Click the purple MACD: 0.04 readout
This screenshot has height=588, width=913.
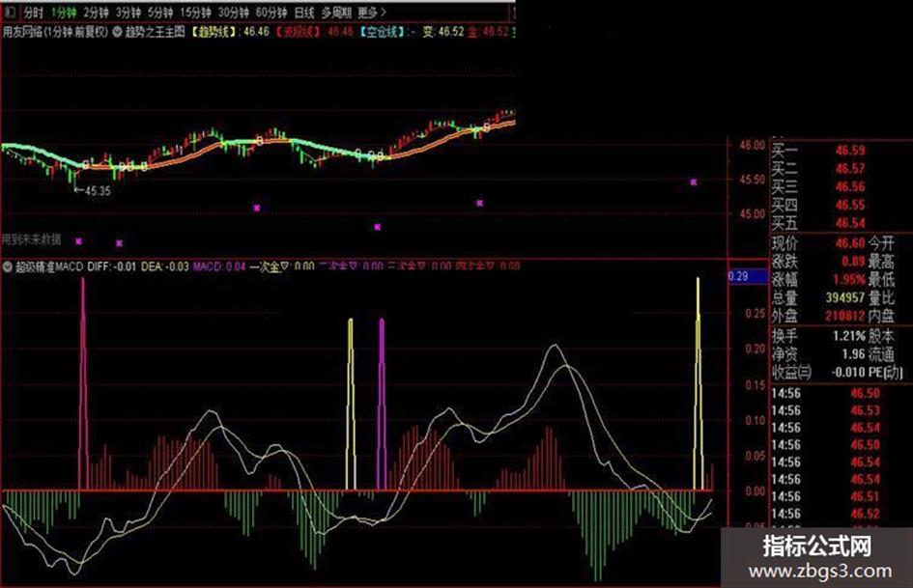[x=219, y=267]
